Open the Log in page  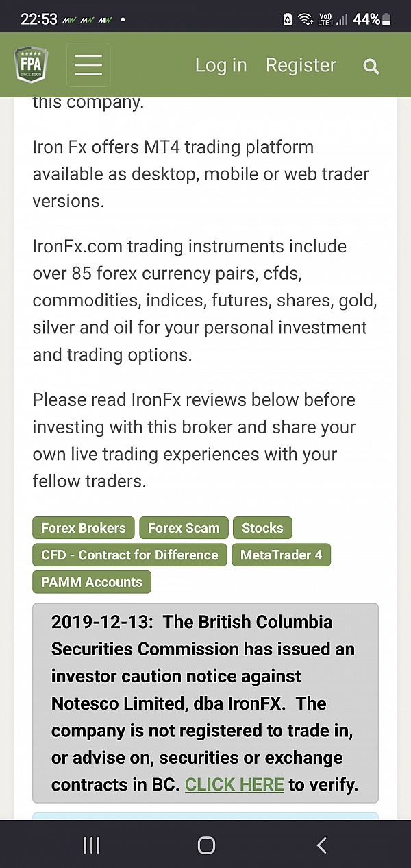point(221,65)
